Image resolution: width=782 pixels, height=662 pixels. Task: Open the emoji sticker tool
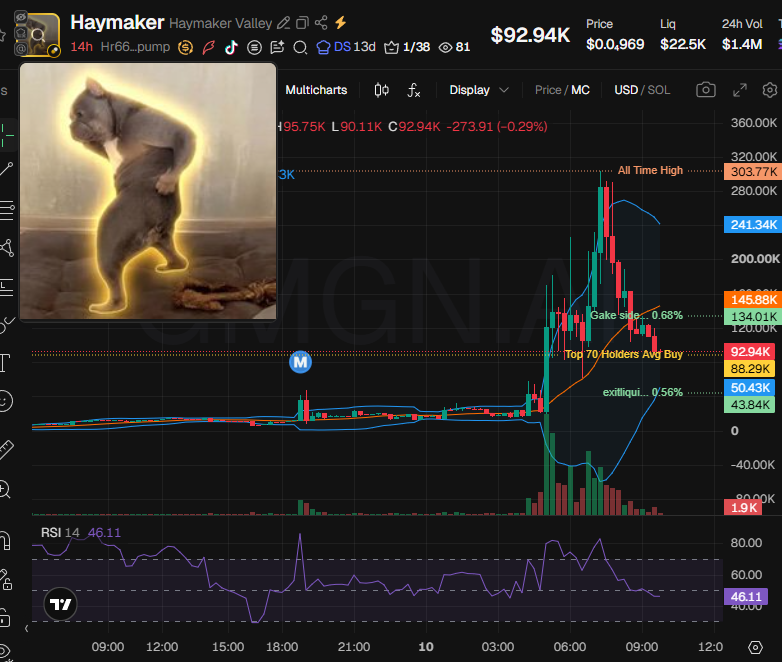tap(5, 401)
